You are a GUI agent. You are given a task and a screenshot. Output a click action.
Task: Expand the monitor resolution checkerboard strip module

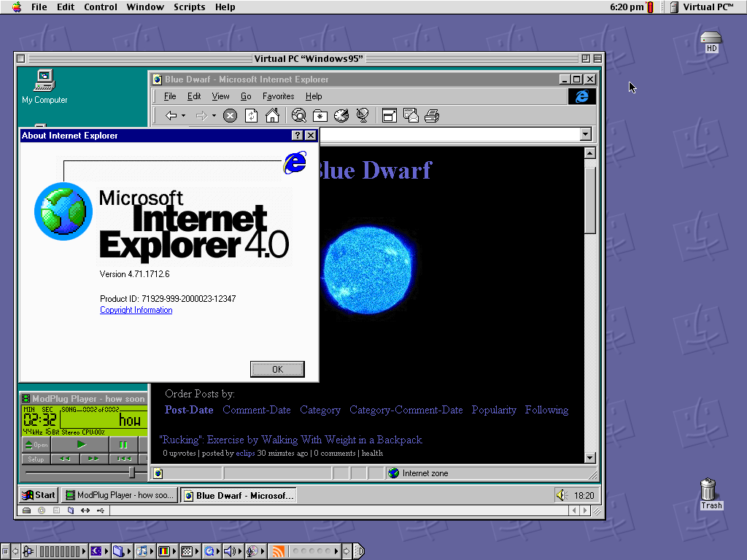coord(196,551)
